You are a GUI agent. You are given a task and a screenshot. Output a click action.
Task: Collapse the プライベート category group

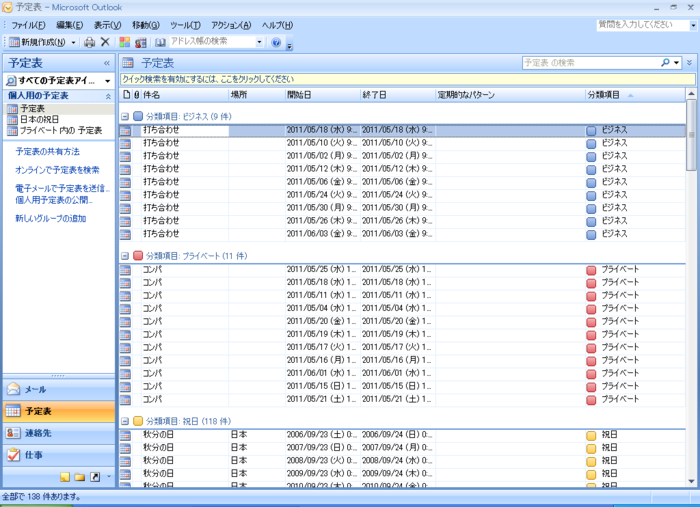coord(125,256)
